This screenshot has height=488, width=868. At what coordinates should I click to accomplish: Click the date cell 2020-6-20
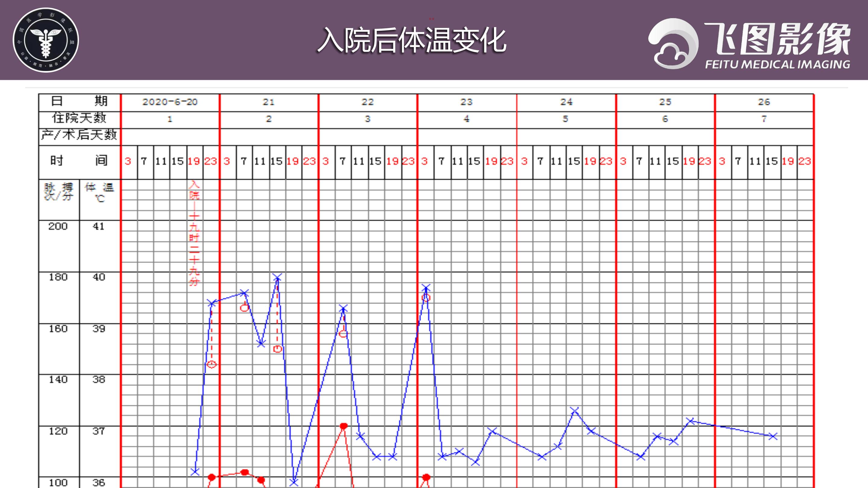pos(170,102)
